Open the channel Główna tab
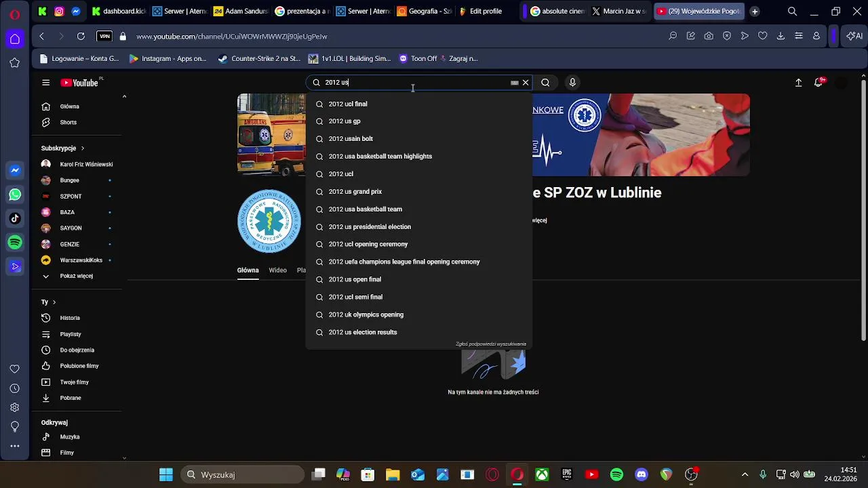Viewport: 868px width, 488px height. coord(248,270)
